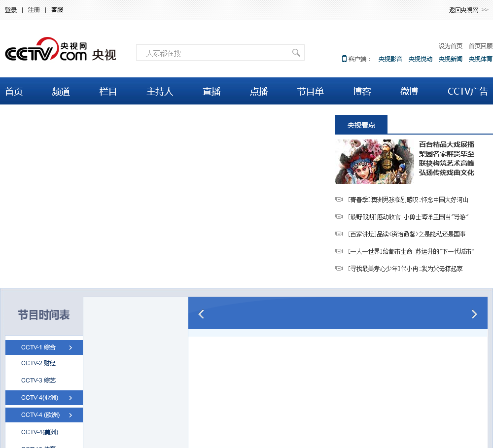
Task: Click the 登录 link
Action: 11,10
